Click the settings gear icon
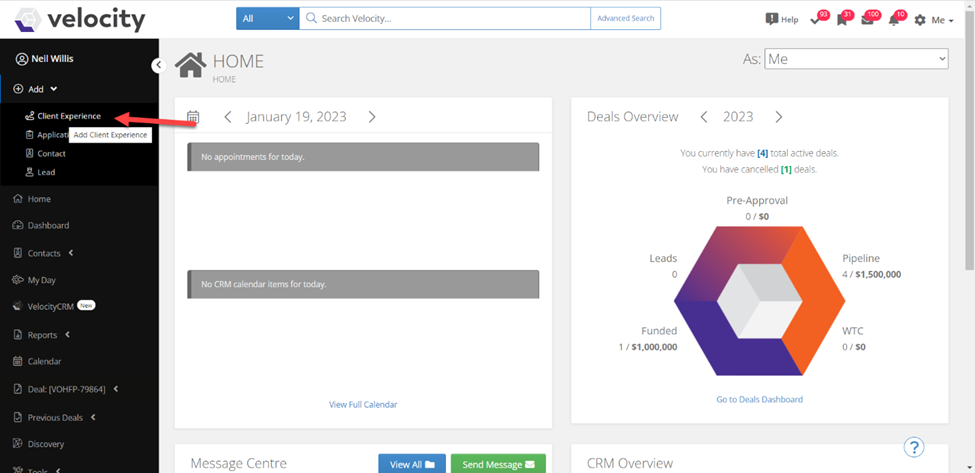 920,20
